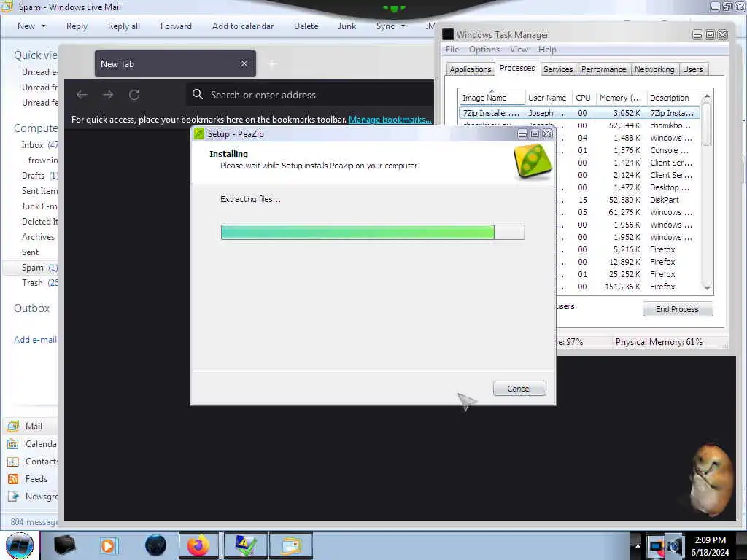
Task: Switch to the Networking tab
Action: 654,69
